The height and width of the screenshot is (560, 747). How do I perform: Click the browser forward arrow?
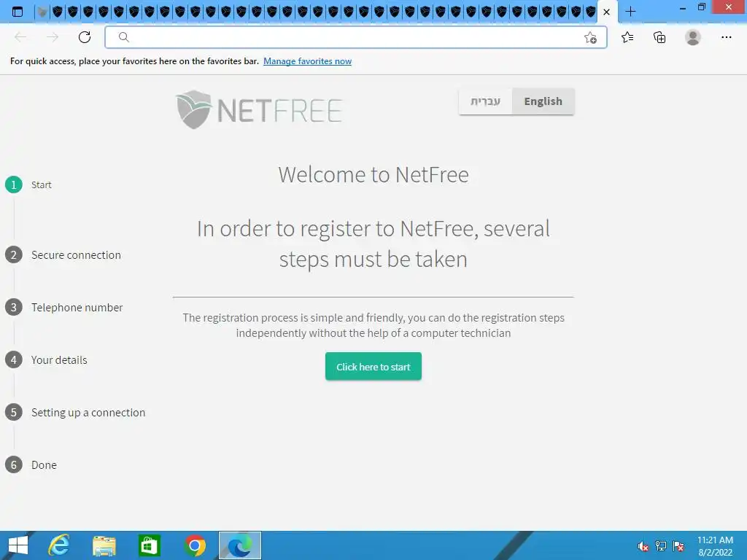(53, 37)
